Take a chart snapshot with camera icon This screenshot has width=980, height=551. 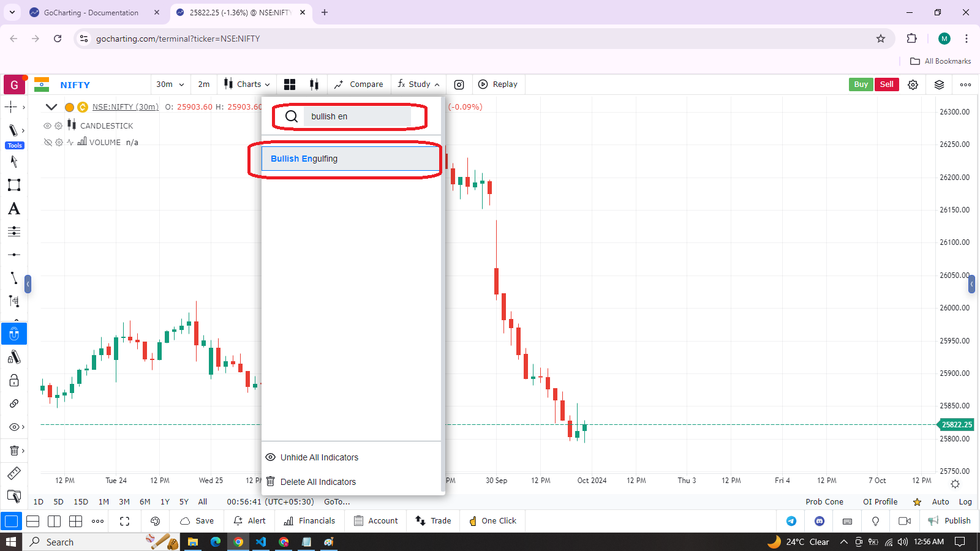(459, 84)
